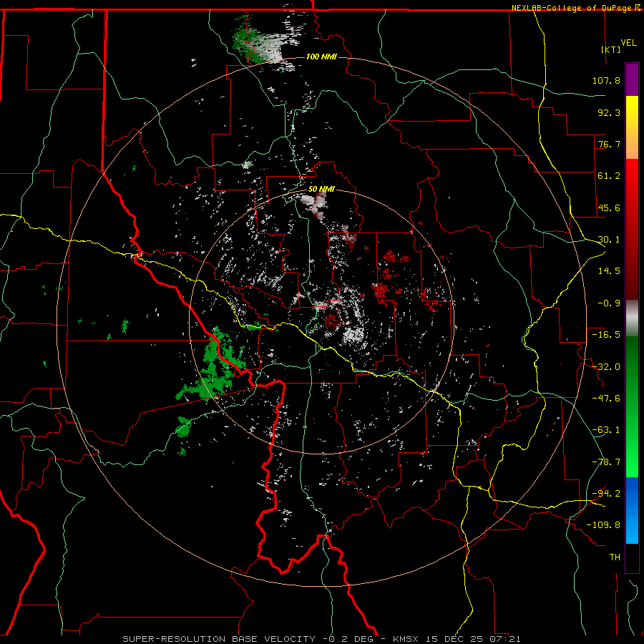Click the -47.6 legend value

(x=606, y=399)
